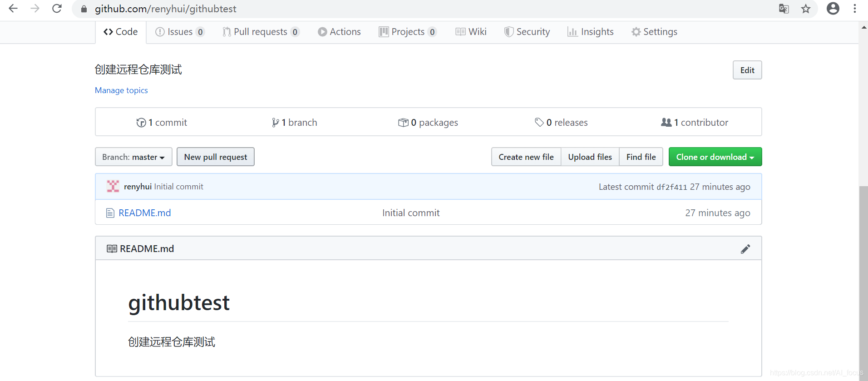Click the renyhui pixel avatar icon
This screenshot has width=868, height=381.
(113, 186)
